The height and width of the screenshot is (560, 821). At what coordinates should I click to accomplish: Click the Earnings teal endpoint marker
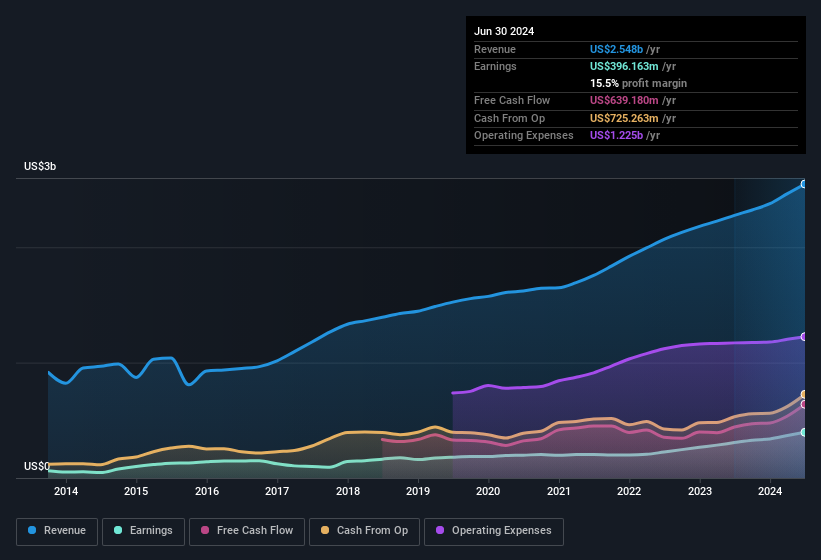pos(804,432)
